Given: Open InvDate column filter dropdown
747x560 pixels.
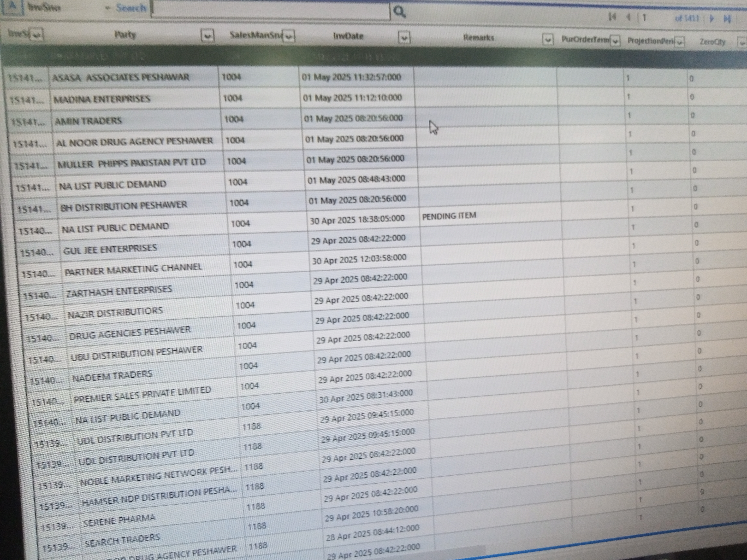Looking at the screenshot, I should (x=404, y=37).
